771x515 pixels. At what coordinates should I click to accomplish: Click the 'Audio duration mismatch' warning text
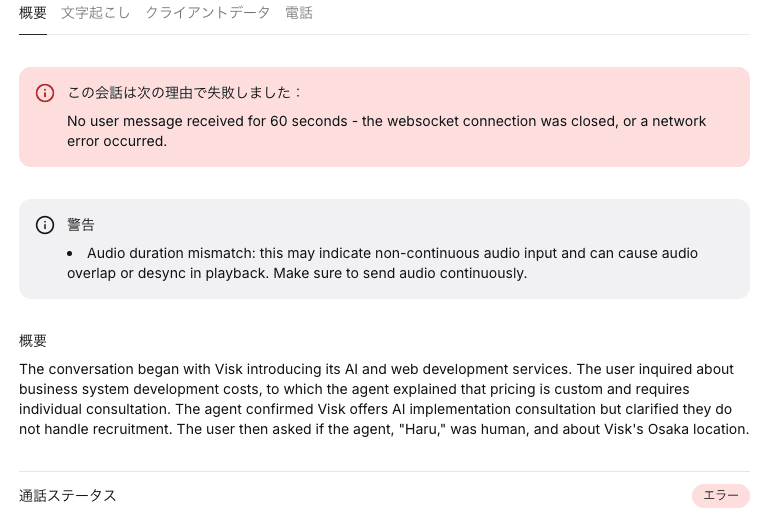tap(383, 263)
